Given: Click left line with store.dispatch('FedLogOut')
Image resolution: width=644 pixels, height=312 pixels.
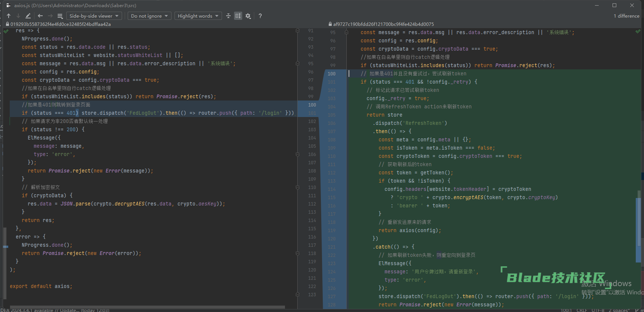Looking at the screenshot, I should pos(158,113).
